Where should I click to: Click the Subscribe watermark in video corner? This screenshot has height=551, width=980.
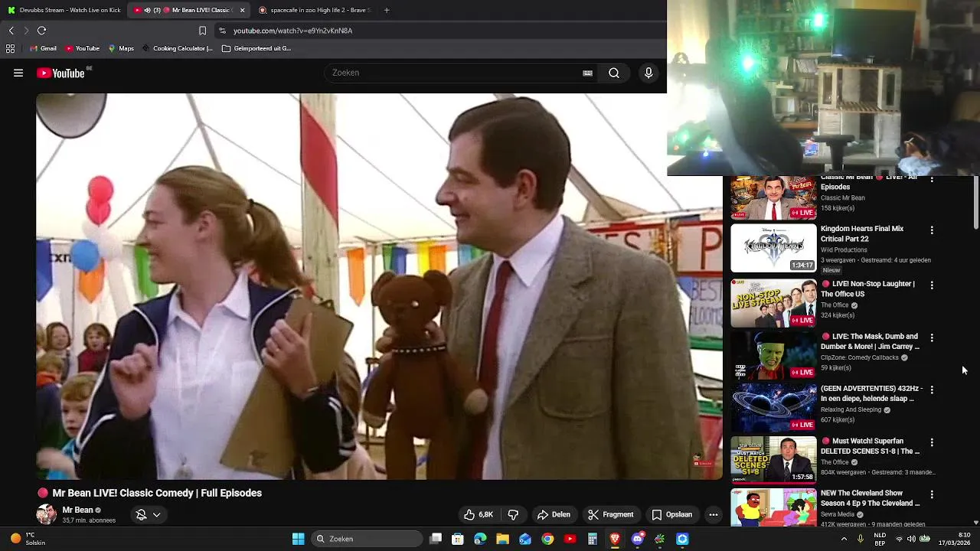703,461
